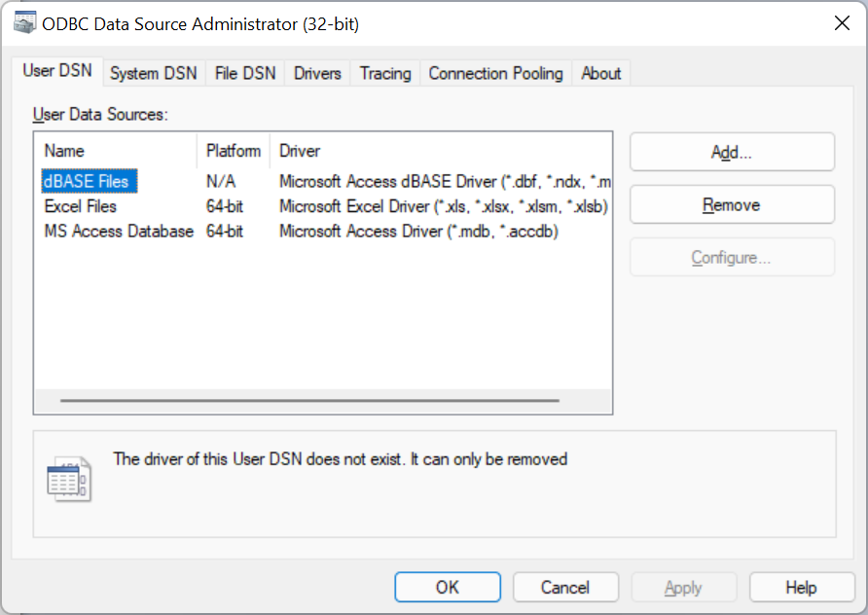Open Help for this dialog

click(x=802, y=587)
